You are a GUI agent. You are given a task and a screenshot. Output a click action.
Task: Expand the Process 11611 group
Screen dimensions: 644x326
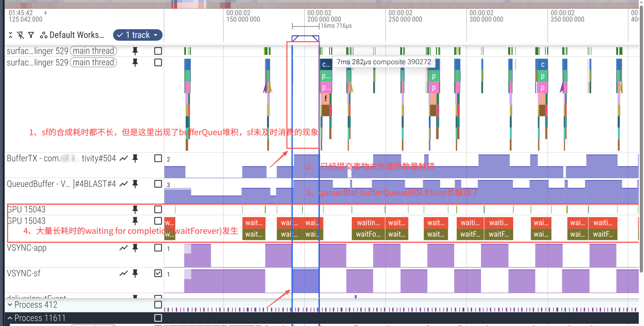point(10,318)
